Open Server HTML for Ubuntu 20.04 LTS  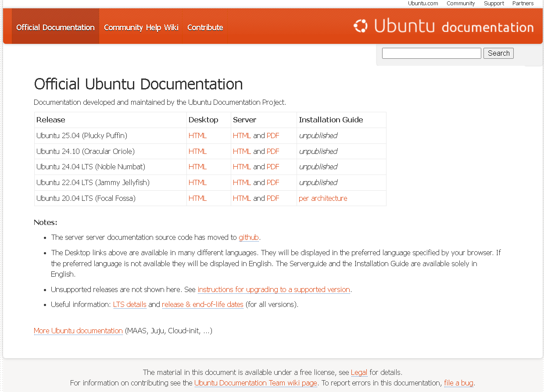pos(242,198)
